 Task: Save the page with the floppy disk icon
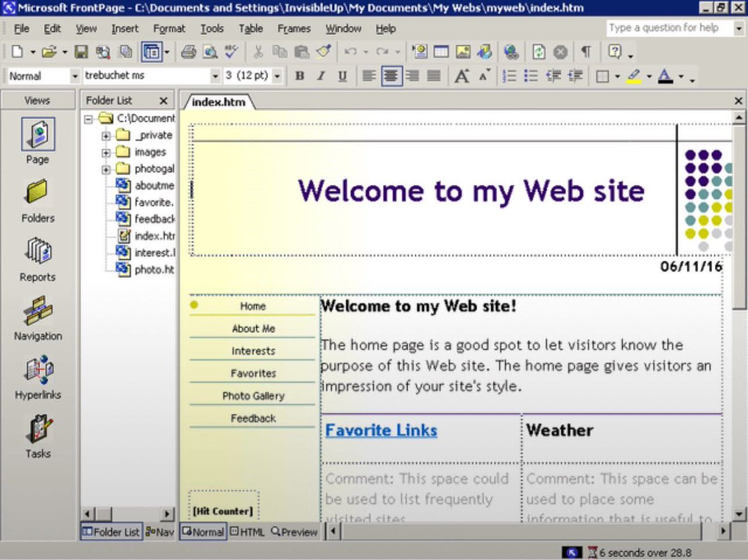pos(81,52)
